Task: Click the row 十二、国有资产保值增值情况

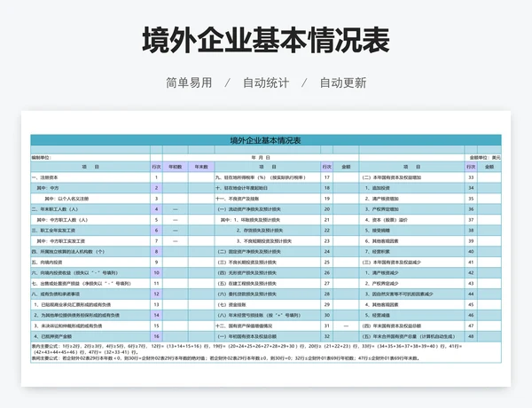Action: click(268, 326)
